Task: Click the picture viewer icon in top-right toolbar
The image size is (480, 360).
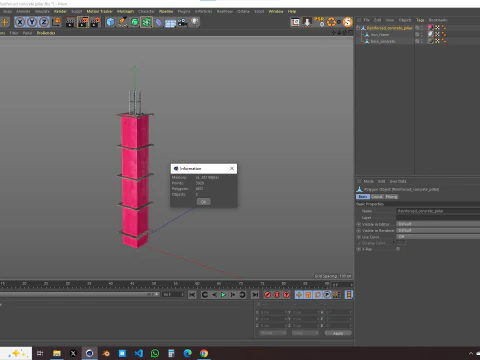Action: point(295,22)
